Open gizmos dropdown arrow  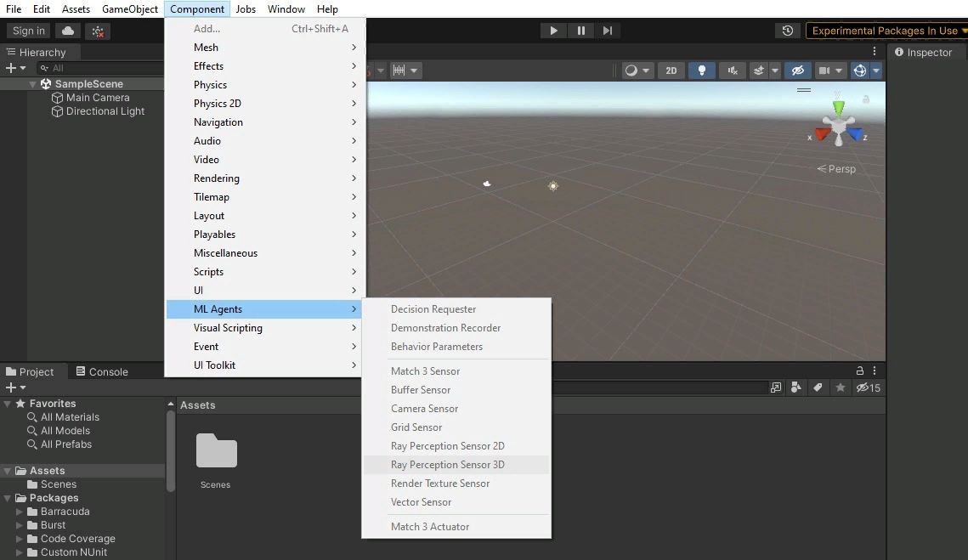[x=876, y=71]
